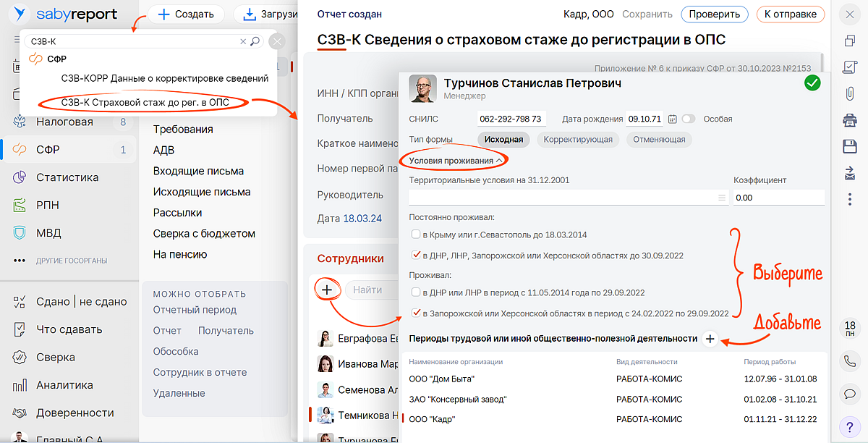Image resolution: width=868 pixels, height=443 pixels.
Task: Click the printer icon in right sidebar
Action: click(850, 120)
